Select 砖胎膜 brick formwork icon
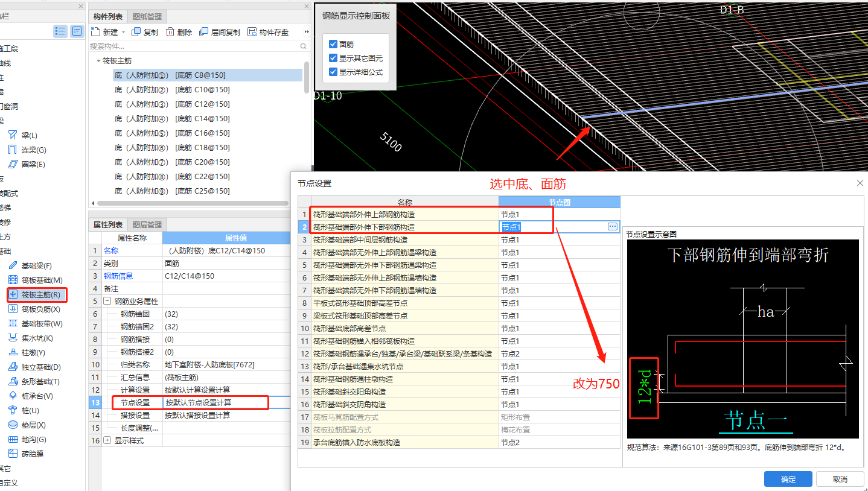Image resolution: width=868 pixels, height=491 pixels. point(13,454)
